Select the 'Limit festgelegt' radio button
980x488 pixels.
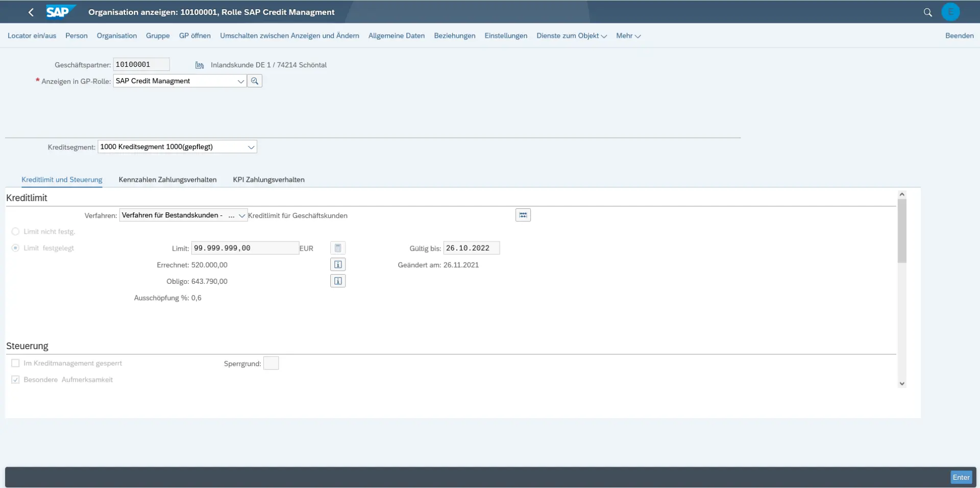pyautogui.click(x=15, y=248)
